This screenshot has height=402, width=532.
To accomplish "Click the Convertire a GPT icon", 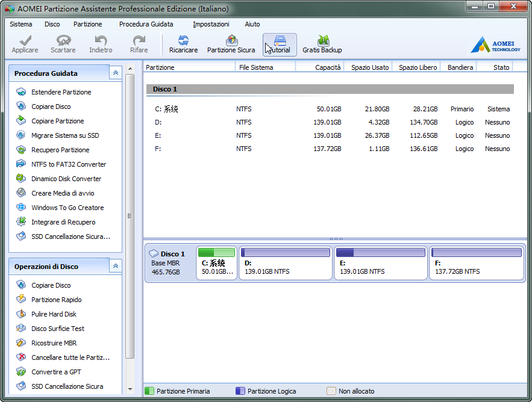I will pos(21,371).
